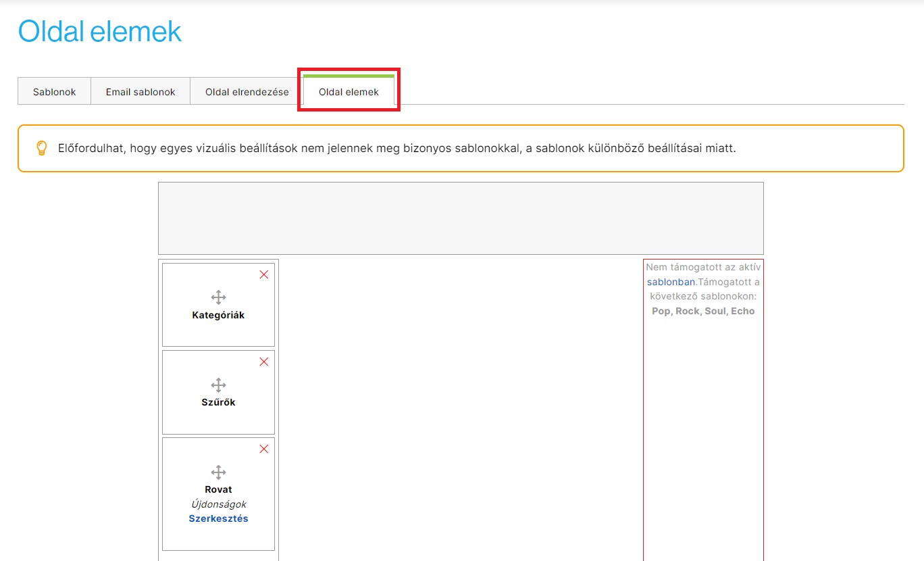This screenshot has height=561, width=924.
Task: Select the Oldal elemek tab
Action: click(349, 91)
